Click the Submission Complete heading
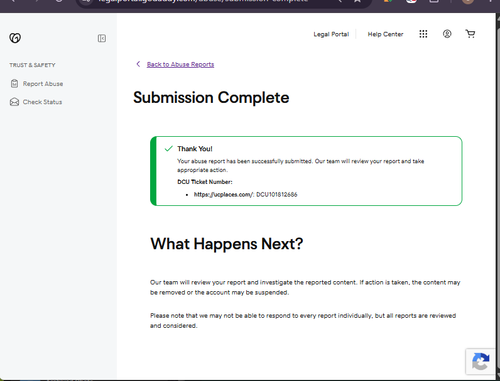Image resolution: width=500 pixels, height=381 pixels. click(x=211, y=98)
